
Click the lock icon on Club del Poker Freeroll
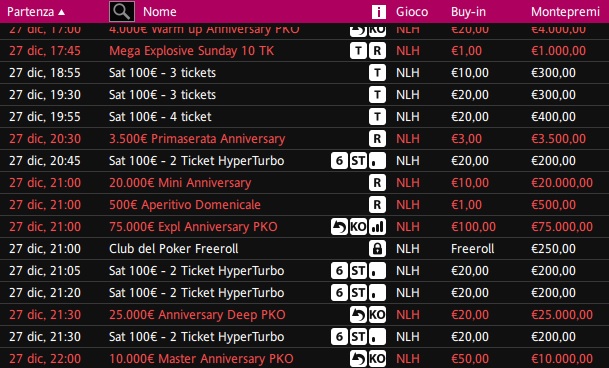click(377, 249)
